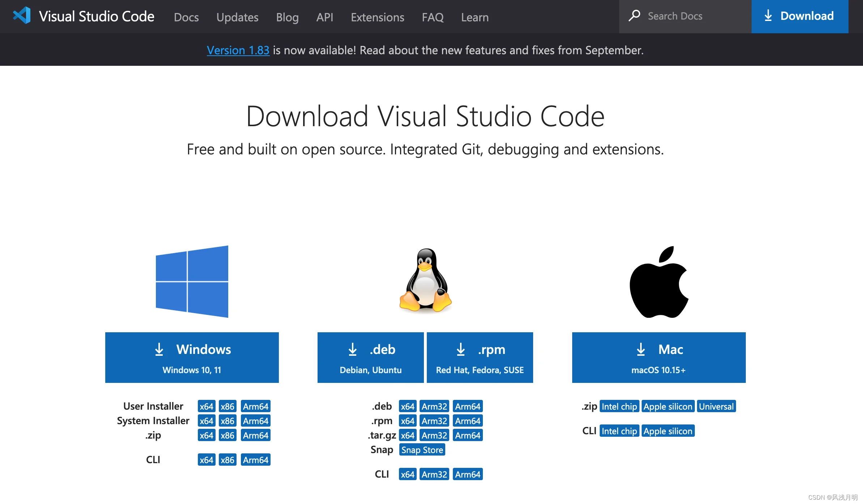Select x86 for Windows CLI
Screen dimensions: 863x504
[x=228, y=460]
